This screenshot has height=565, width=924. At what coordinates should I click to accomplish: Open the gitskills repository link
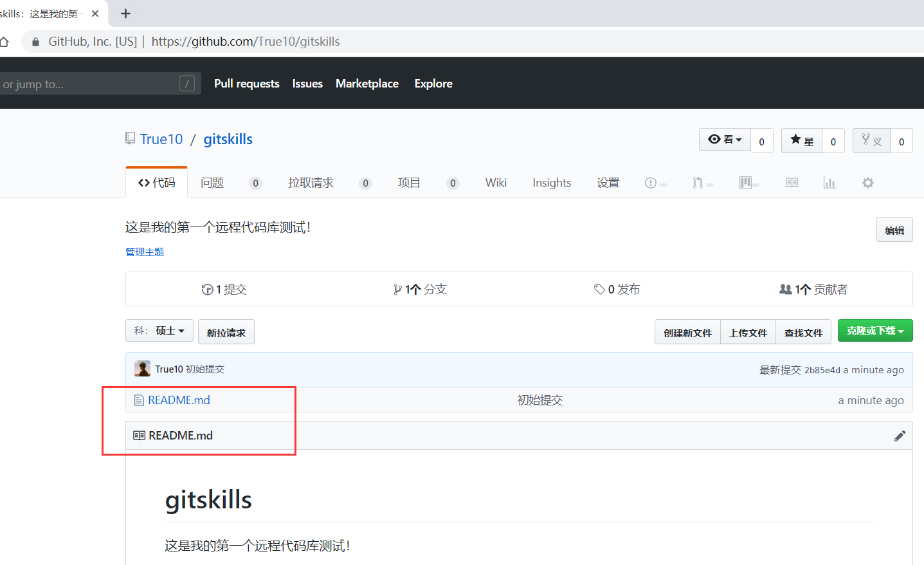tap(228, 139)
